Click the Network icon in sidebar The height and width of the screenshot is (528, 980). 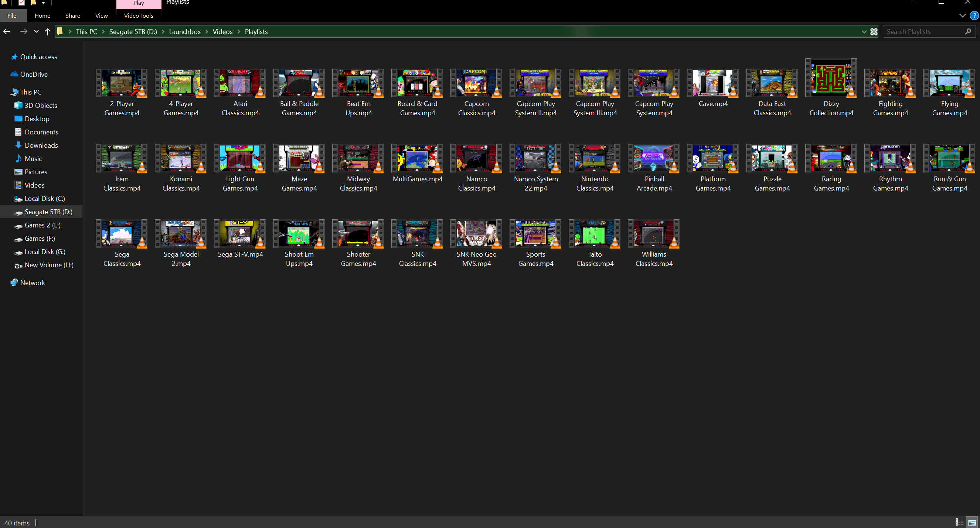coord(14,282)
